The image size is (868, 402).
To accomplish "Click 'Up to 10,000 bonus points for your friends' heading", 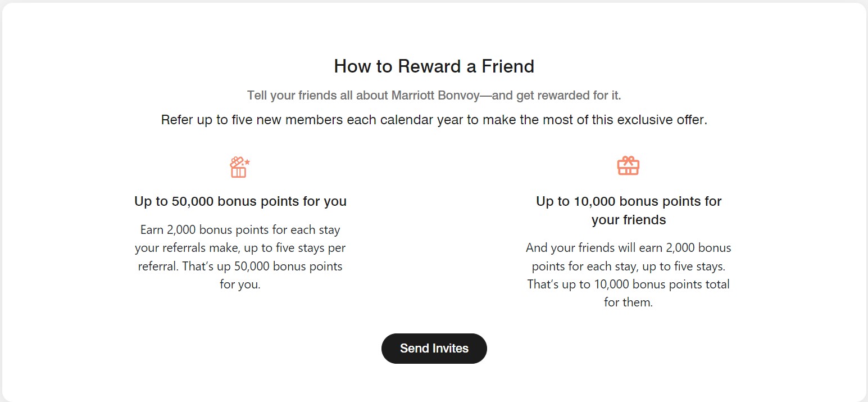I will pyautogui.click(x=628, y=210).
